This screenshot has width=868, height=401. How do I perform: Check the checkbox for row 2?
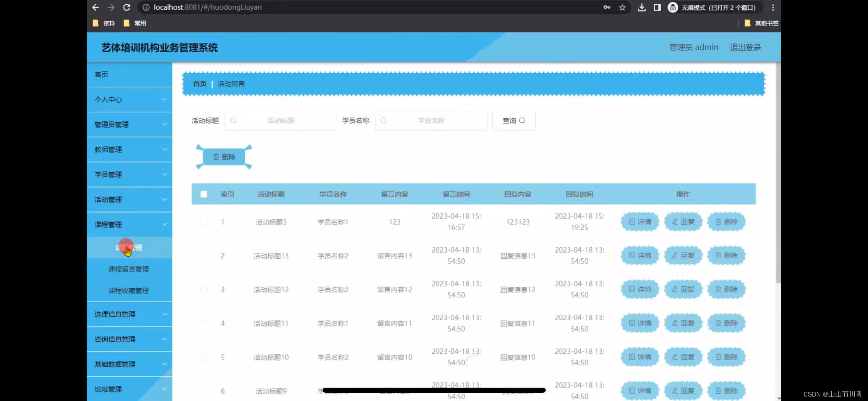point(204,256)
